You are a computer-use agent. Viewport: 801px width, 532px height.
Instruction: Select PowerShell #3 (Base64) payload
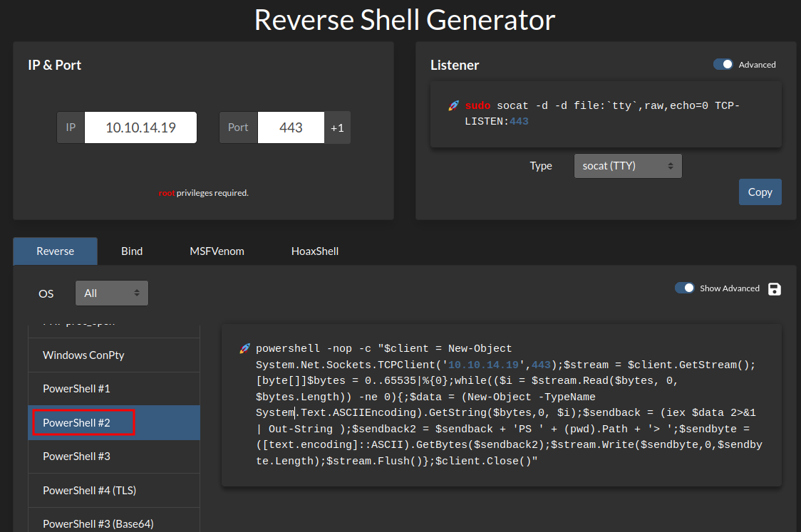coord(114,521)
